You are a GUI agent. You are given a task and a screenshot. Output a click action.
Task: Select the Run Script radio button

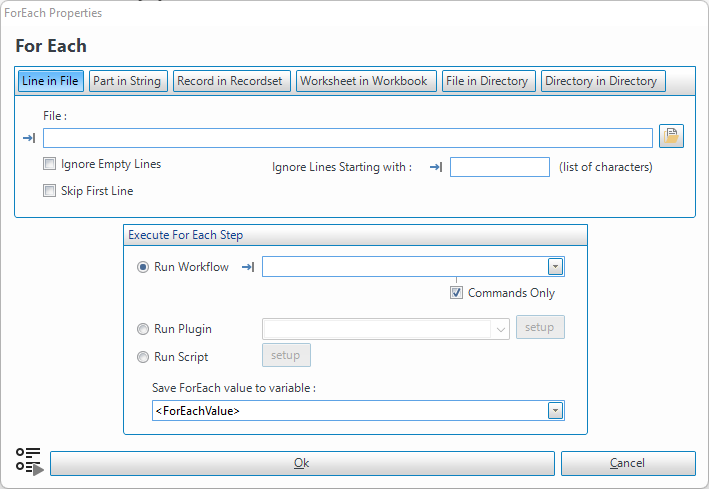coord(143,357)
